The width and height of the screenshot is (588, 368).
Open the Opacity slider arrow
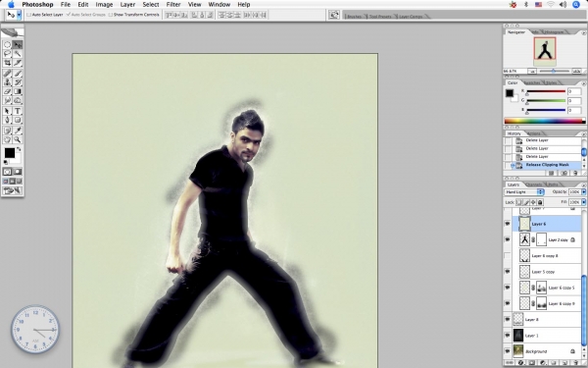click(583, 192)
